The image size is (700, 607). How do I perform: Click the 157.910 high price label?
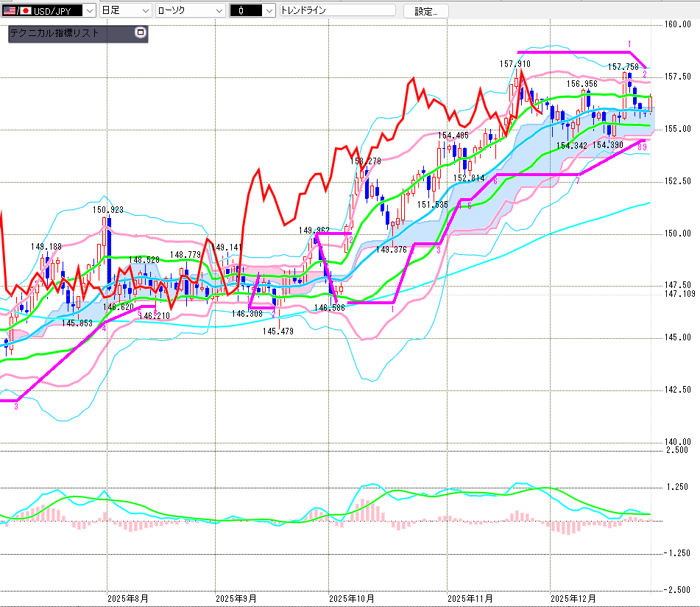pos(515,65)
